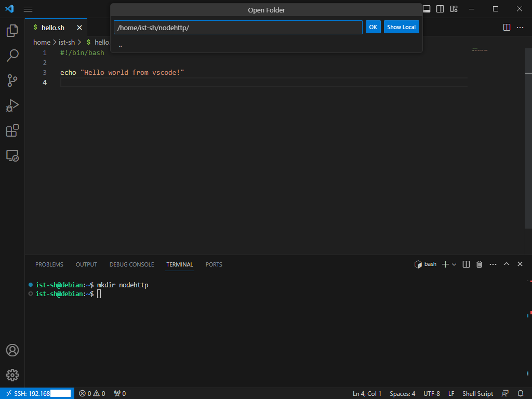Open the launch profile dropdown next to new terminal

pos(454,264)
